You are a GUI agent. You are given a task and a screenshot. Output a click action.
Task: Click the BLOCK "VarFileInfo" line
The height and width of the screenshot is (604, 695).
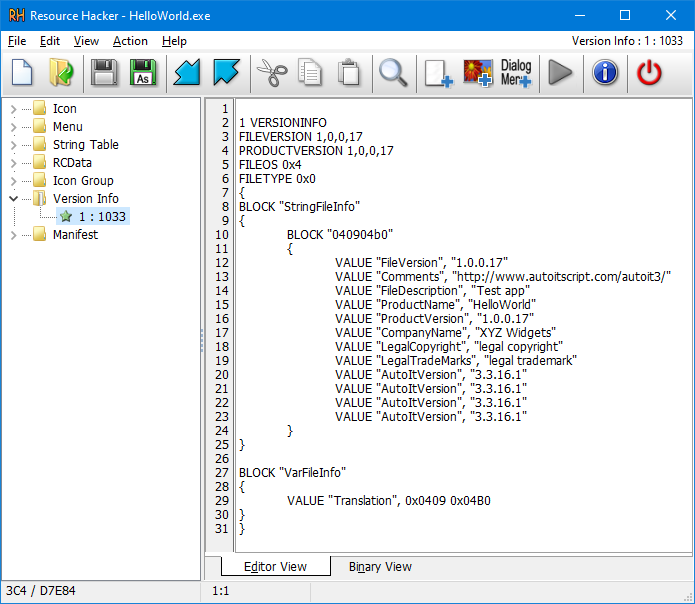292,473
